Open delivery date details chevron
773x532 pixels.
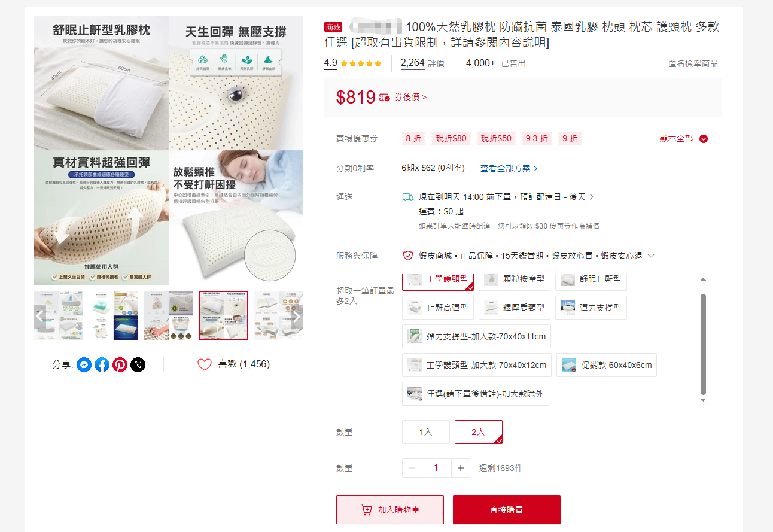[592, 197]
